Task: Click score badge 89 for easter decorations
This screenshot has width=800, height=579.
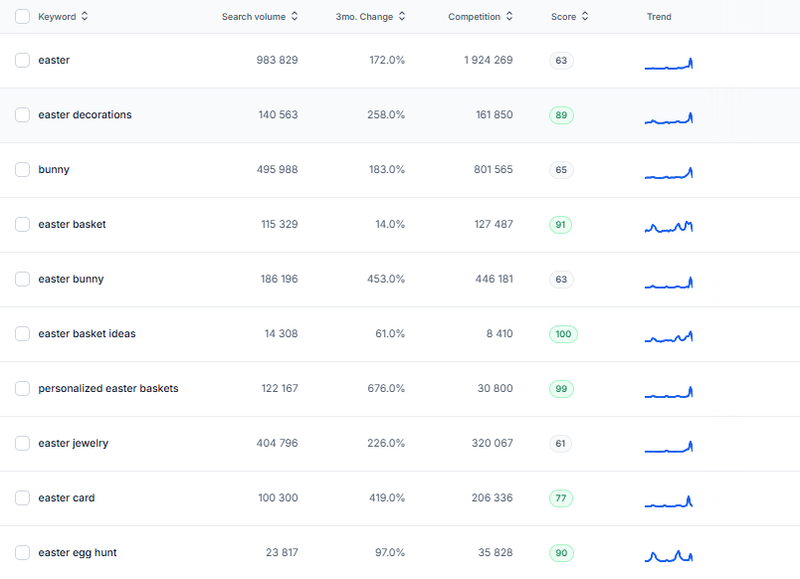Action: tap(561, 115)
